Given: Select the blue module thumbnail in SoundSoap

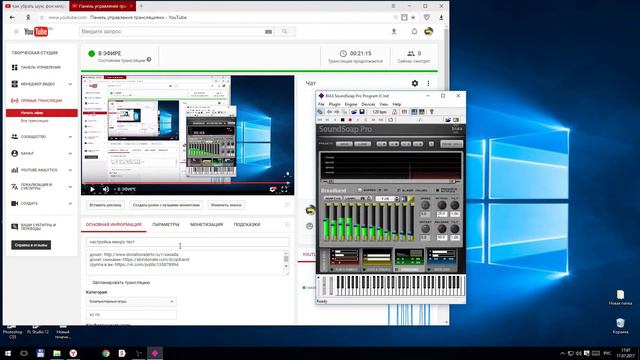Looking at the screenshot, I should point(441,259).
